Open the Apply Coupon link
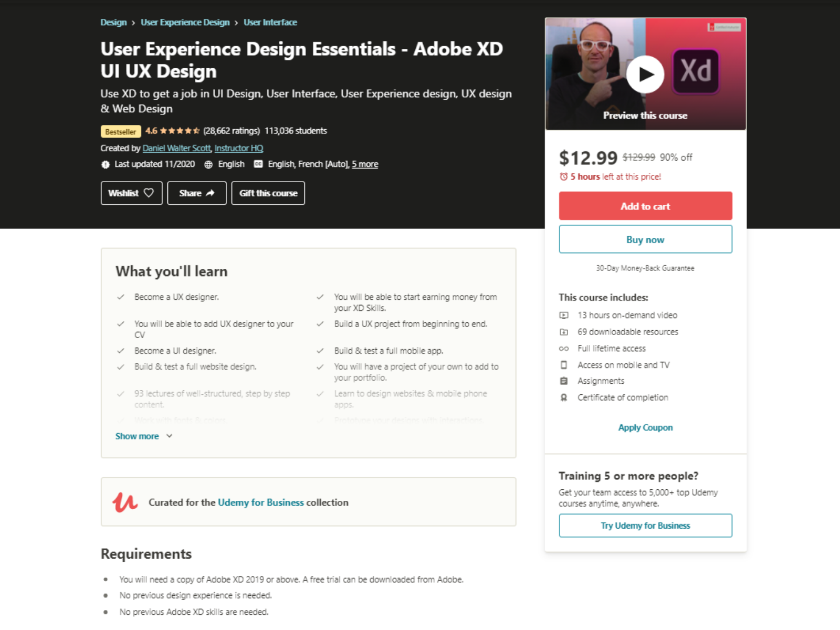The height and width of the screenshot is (630, 840). coord(645,427)
